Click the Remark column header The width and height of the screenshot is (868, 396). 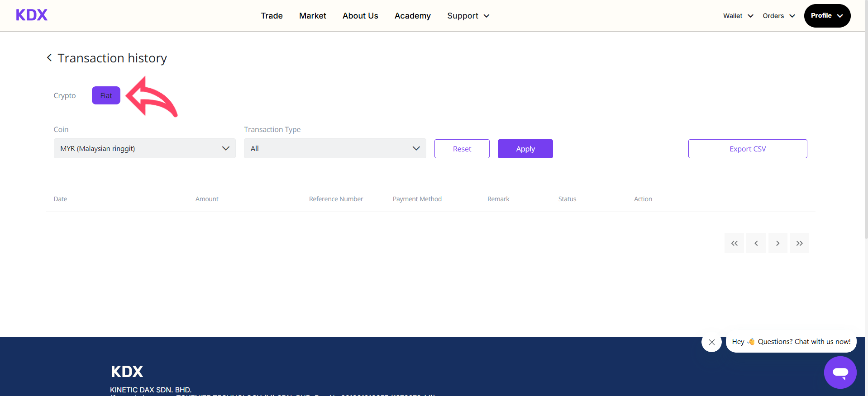498,199
